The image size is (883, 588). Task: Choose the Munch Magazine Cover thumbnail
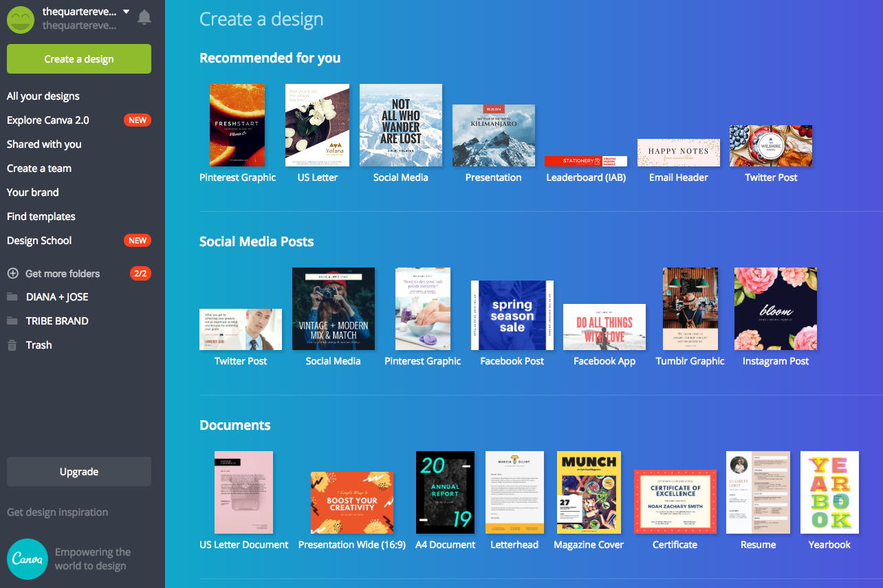(589, 492)
